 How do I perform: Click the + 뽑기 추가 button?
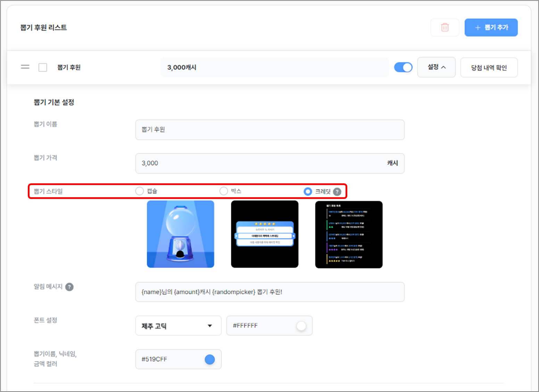(x=491, y=27)
